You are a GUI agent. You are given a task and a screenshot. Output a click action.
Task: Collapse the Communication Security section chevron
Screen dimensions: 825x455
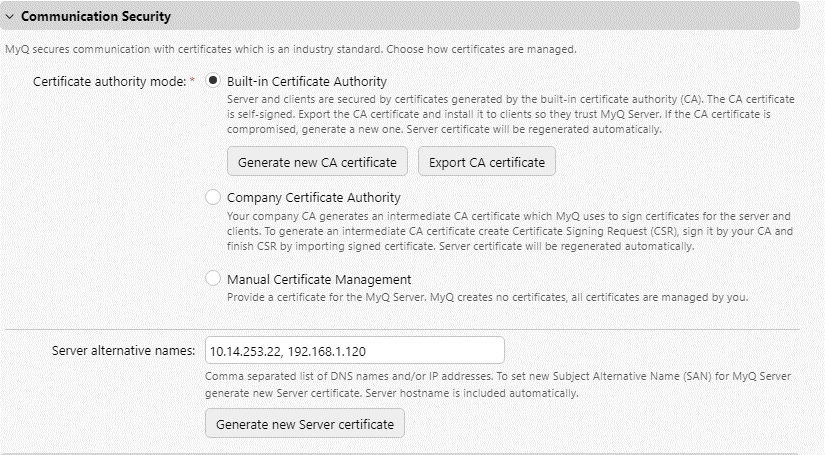click(10, 17)
